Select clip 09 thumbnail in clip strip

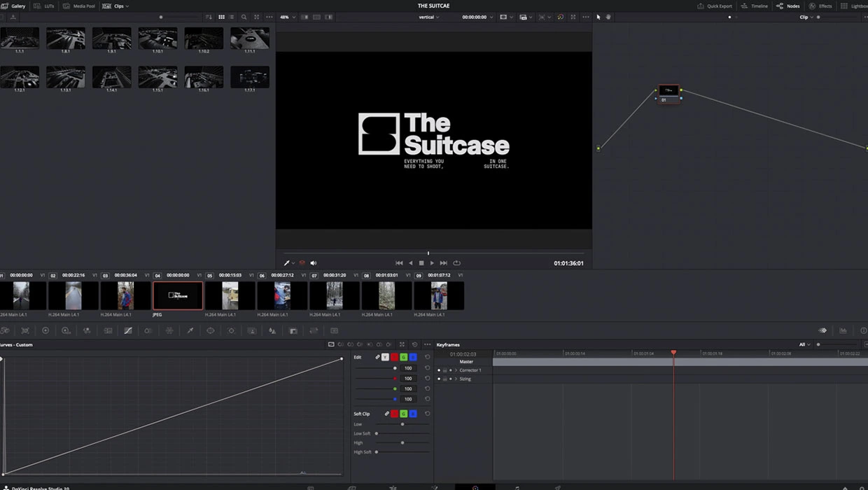[x=439, y=295]
